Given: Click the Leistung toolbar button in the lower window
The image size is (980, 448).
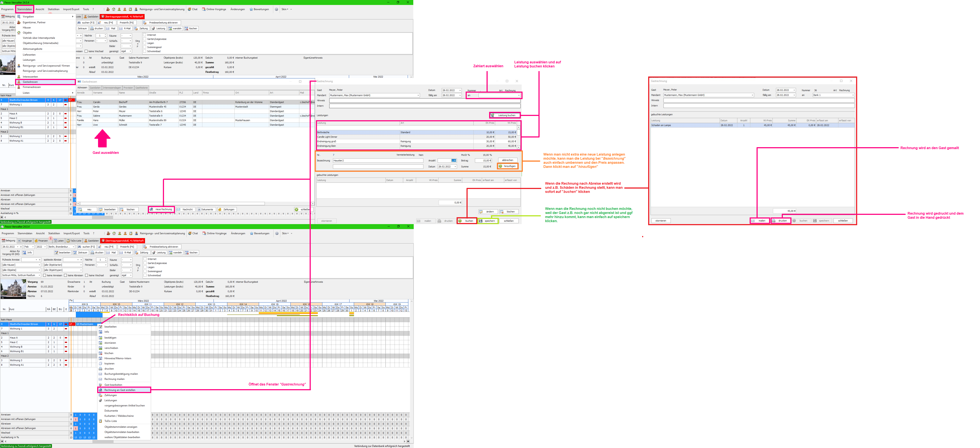Looking at the screenshot, I should [159, 253].
